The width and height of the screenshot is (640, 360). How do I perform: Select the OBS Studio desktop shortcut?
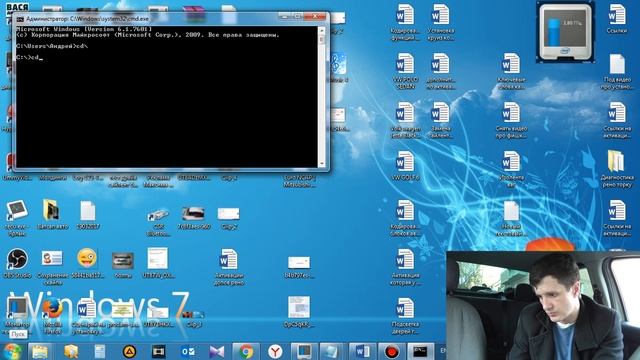(17, 263)
